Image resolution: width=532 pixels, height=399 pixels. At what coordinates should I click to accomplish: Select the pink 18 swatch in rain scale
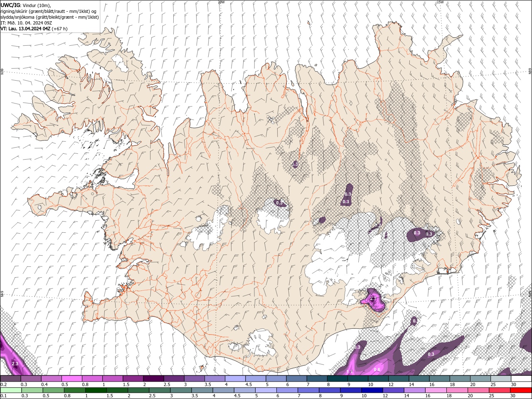click(x=457, y=390)
